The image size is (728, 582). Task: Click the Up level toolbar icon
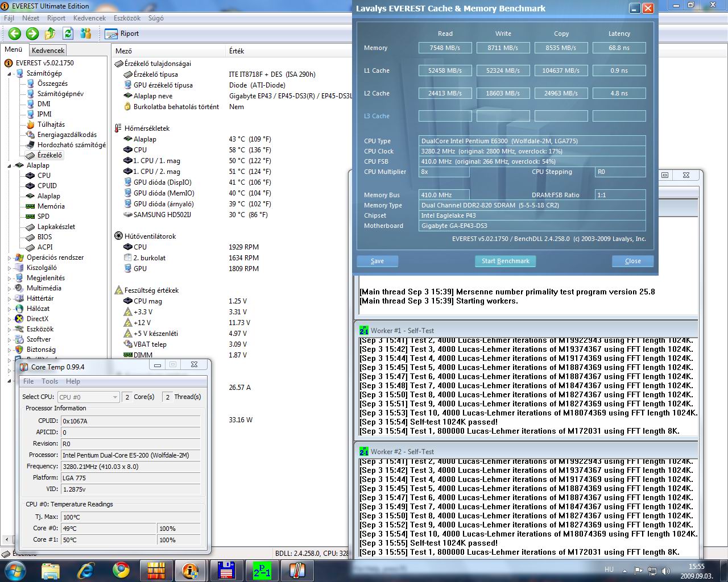[x=50, y=34]
